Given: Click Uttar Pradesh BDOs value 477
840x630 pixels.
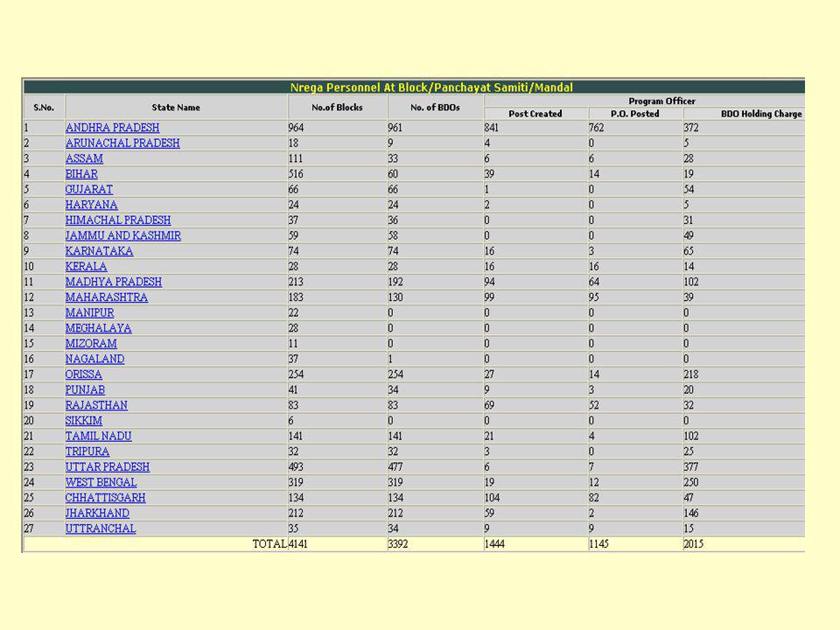Looking at the screenshot, I should tap(395, 467).
